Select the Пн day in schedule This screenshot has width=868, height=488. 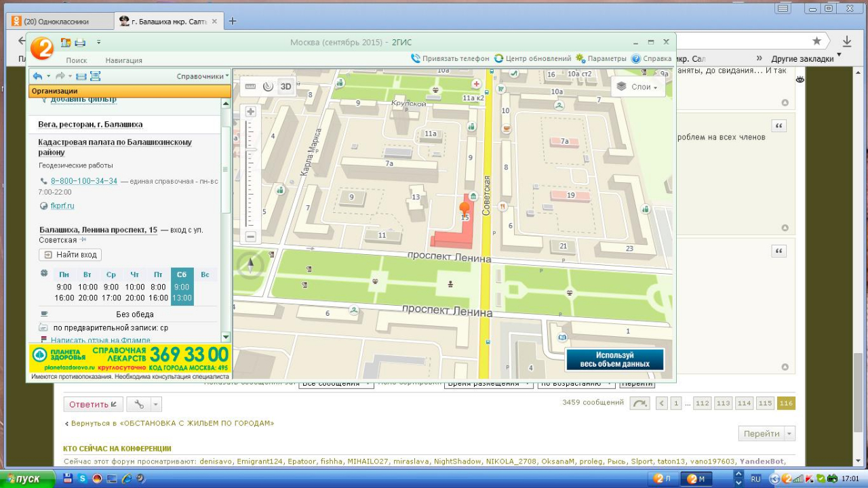(x=64, y=274)
